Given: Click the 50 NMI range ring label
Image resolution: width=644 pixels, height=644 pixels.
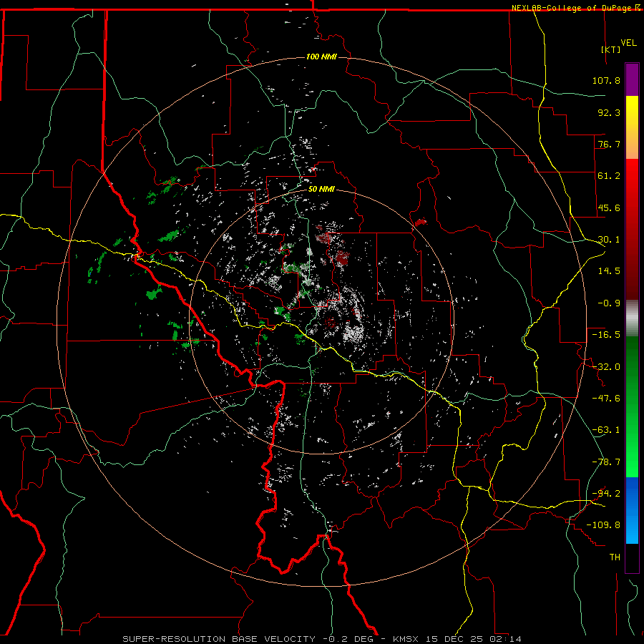Looking at the screenshot, I should click(322, 190).
